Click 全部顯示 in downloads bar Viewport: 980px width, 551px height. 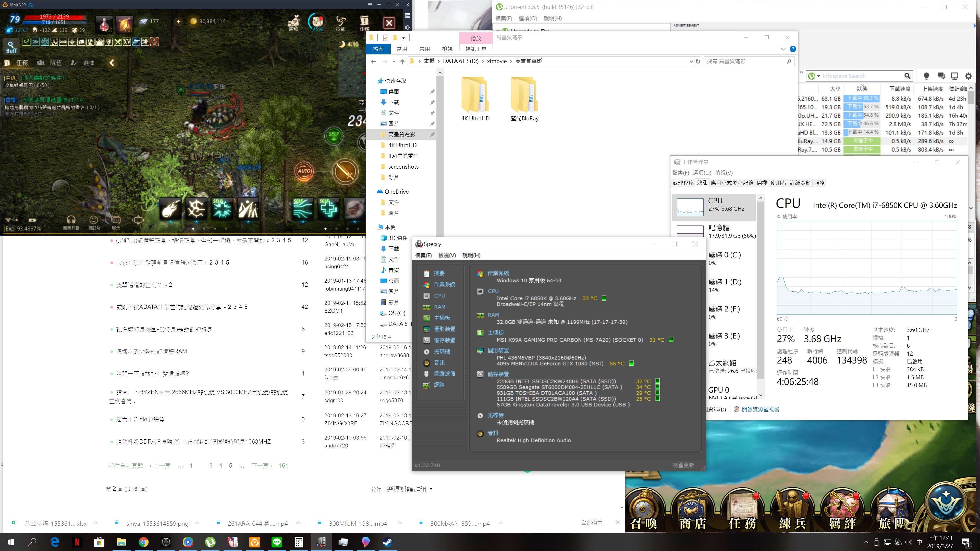click(592, 522)
